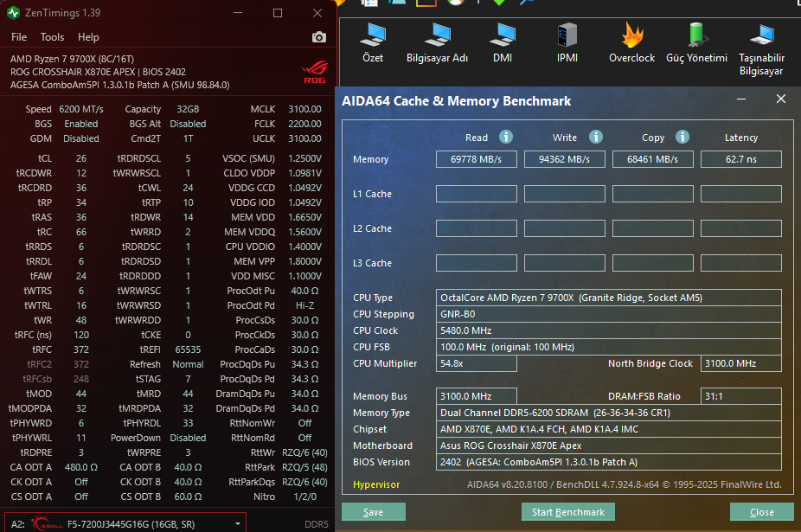This screenshot has height=532, width=801.
Task: Click the Hypervisor link text
Action: [x=376, y=484]
